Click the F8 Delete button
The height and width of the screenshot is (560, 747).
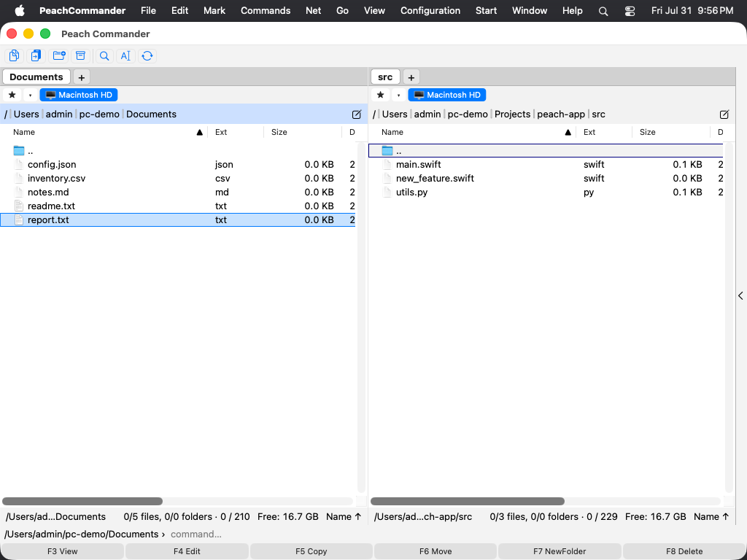[684, 551]
